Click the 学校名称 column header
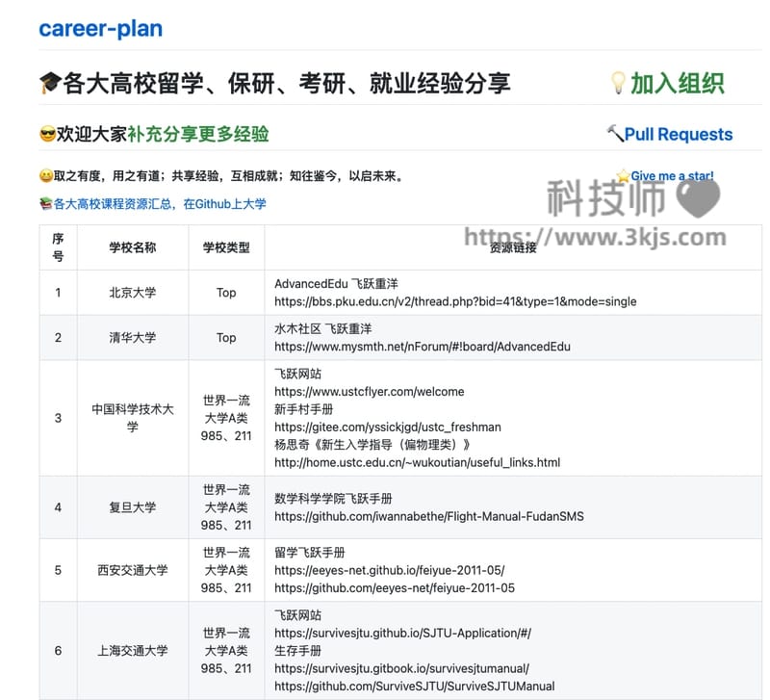This screenshot has width=770, height=700. pyautogui.click(x=133, y=247)
